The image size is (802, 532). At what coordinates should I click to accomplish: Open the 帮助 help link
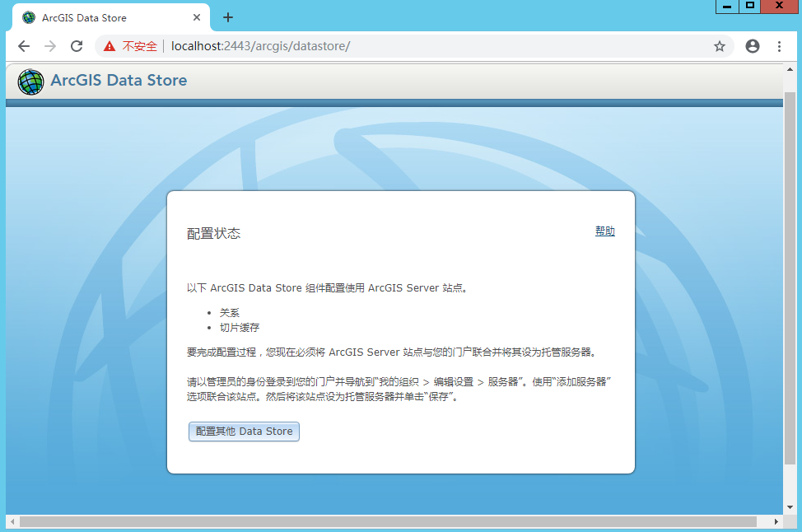[605, 231]
